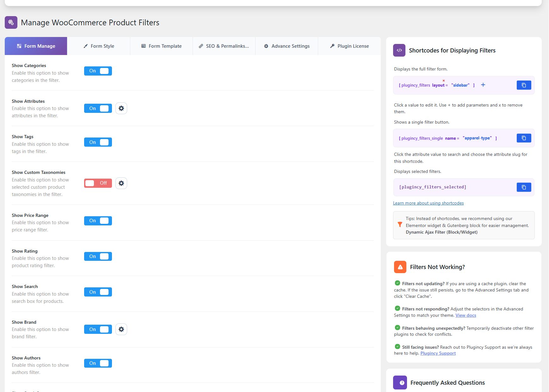Open the View docs link

[466, 315]
